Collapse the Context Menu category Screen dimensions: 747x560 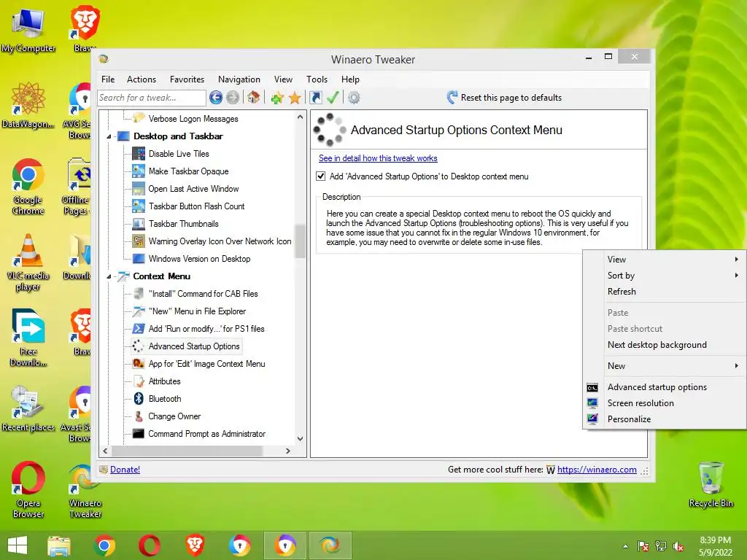(x=109, y=276)
